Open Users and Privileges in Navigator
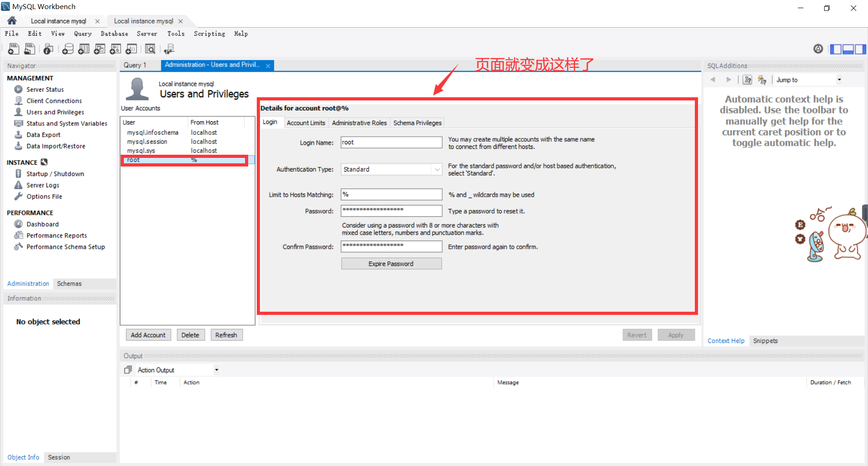The width and height of the screenshot is (868, 466). click(55, 112)
